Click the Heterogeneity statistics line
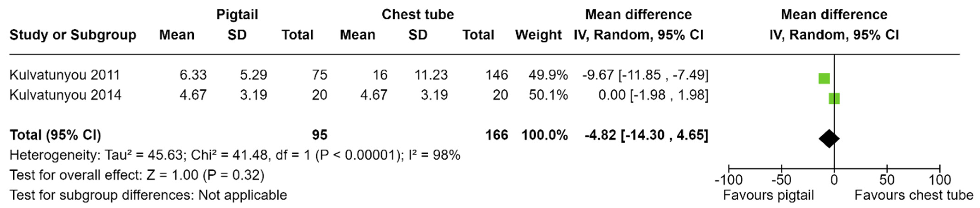The height and width of the screenshot is (208, 980). 235,155
